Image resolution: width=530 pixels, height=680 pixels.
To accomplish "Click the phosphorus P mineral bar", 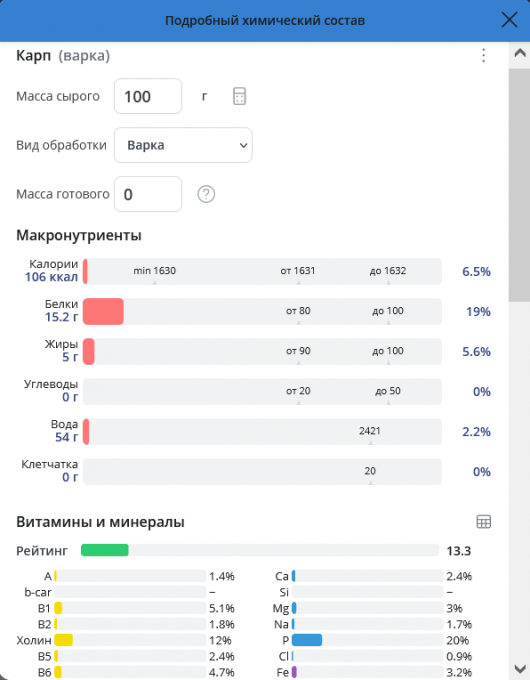I will (x=367, y=640).
